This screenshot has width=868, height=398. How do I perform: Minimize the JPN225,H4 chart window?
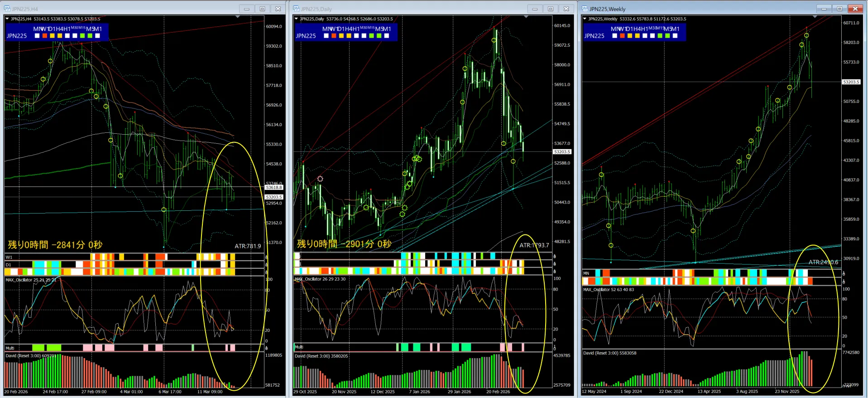point(247,9)
